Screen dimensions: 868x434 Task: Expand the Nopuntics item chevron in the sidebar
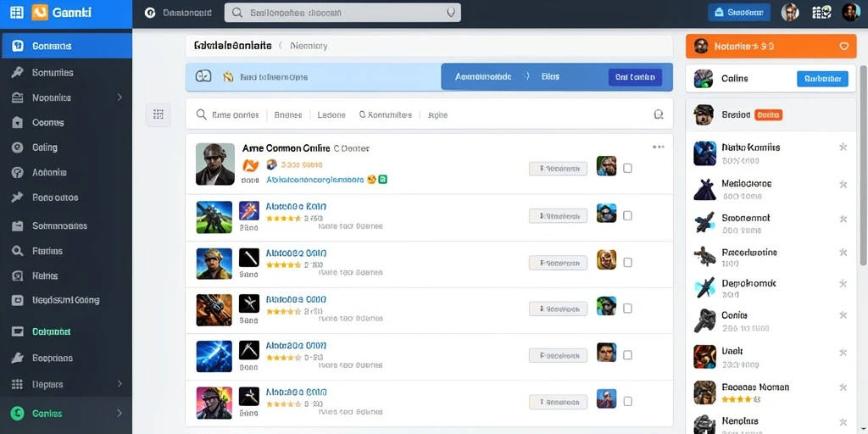coord(120,97)
